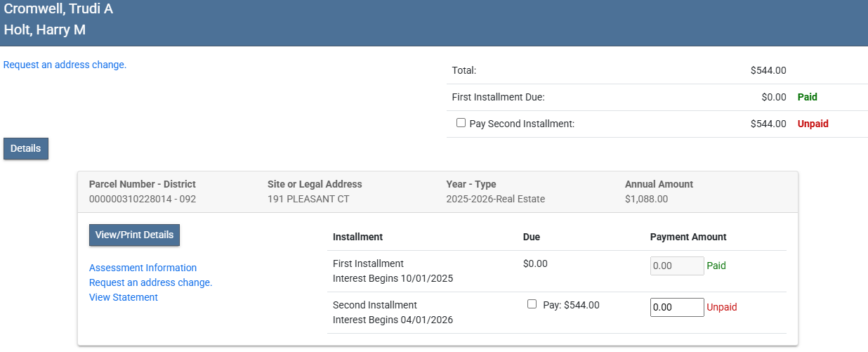Image resolution: width=868 pixels, height=352 pixels.
Task: Click the annual amount $1,088.00
Action: (646, 199)
